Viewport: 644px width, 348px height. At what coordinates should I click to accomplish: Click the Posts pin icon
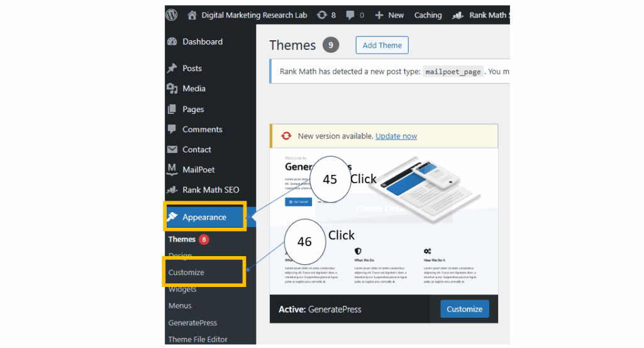coord(172,68)
